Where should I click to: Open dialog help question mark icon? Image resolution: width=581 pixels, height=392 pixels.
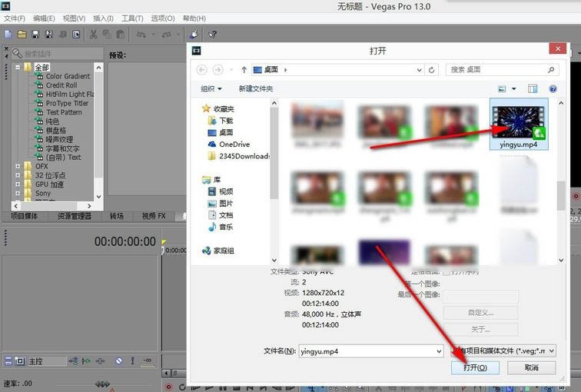click(x=553, y=88)
